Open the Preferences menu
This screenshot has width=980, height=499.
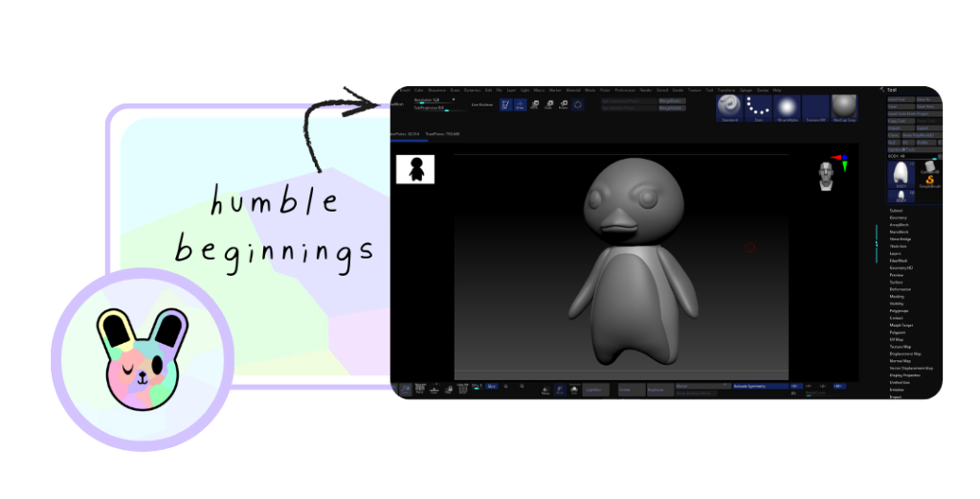[x=624, y=90]
